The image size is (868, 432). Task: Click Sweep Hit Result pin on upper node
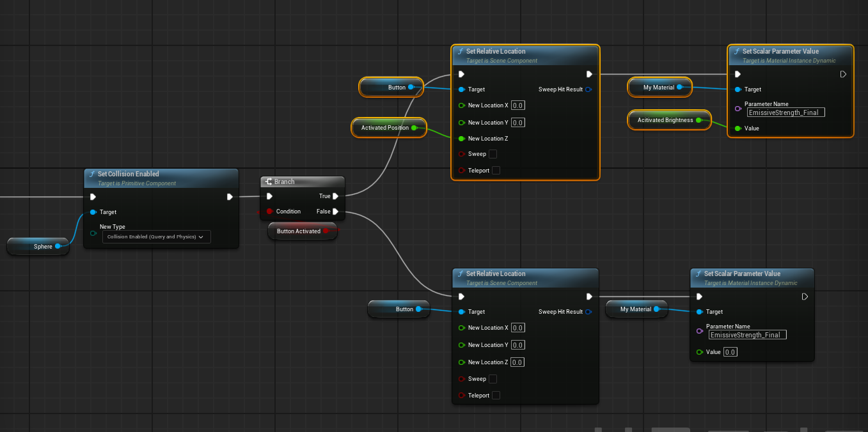click(588, 89)
